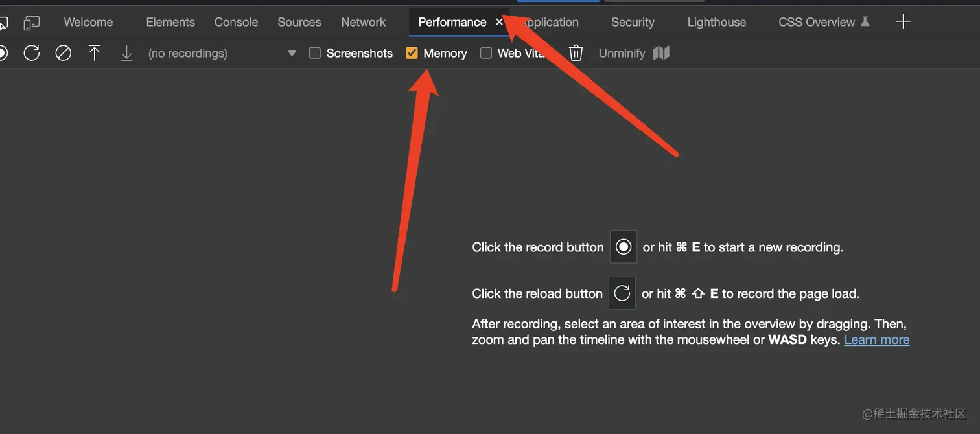980x434 pixels.
Task: Expand the (no recordings) selector
Action: point(188,53)
